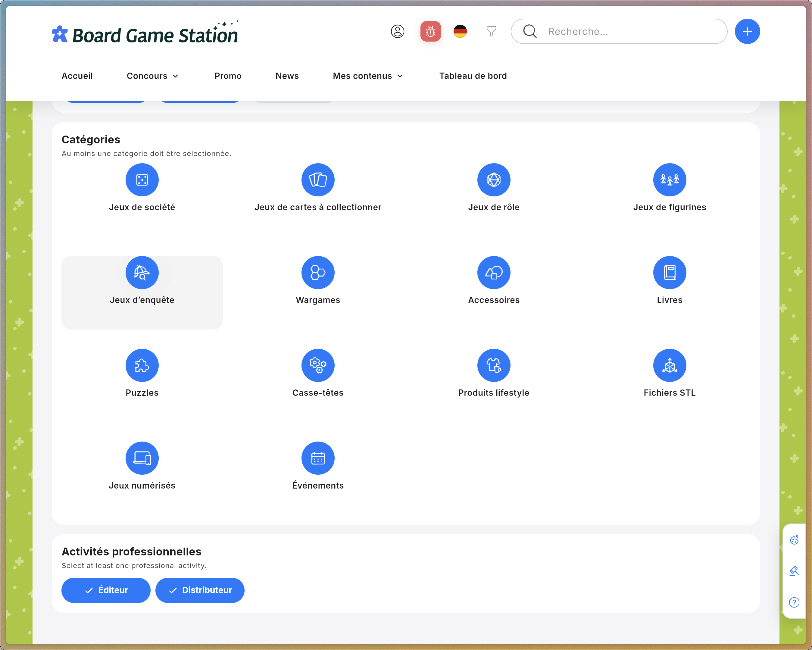Go to the Accueil page

pos(77,76)
